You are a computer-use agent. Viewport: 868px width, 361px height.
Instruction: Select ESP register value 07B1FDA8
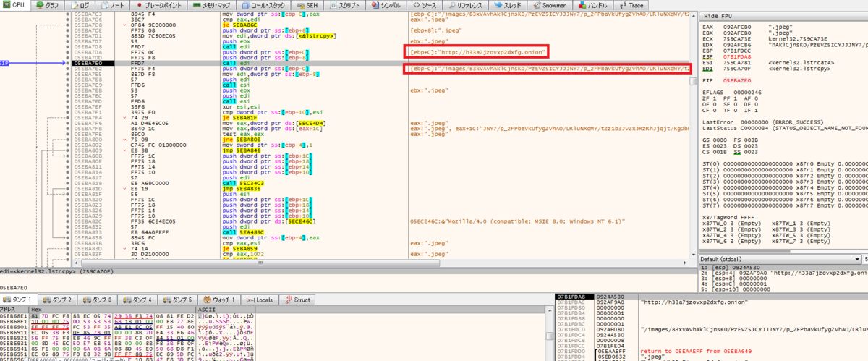point(736,58)
